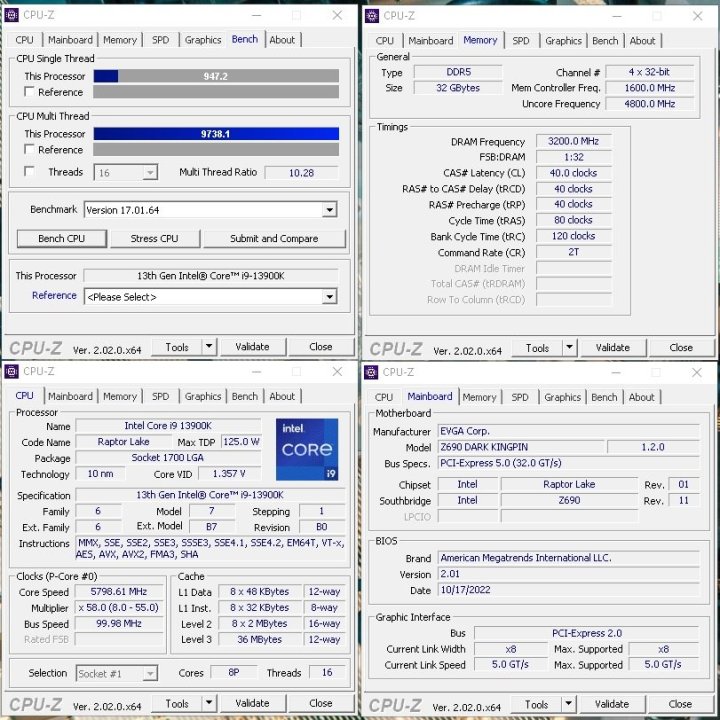Viewport: 720px width, 720px height.
Task: Click the multi-thread score bar showing 9738.1
Action: tap(216, 134)
